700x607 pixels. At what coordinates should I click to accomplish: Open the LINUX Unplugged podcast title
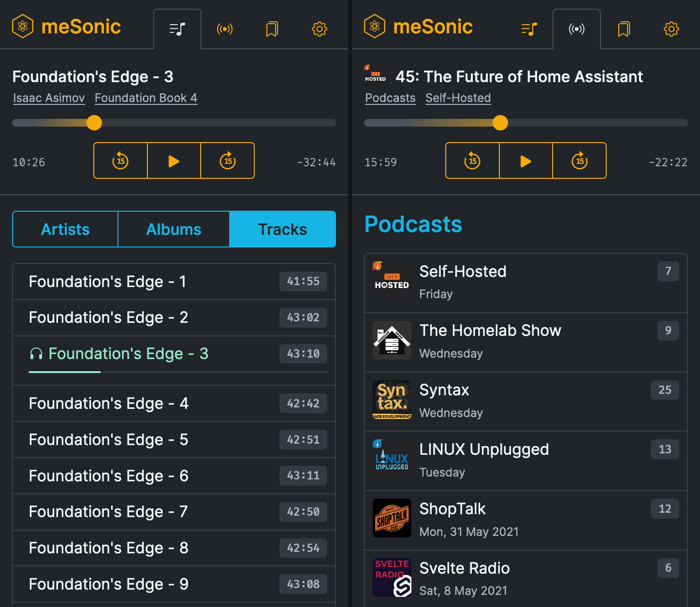click(484, 449)
